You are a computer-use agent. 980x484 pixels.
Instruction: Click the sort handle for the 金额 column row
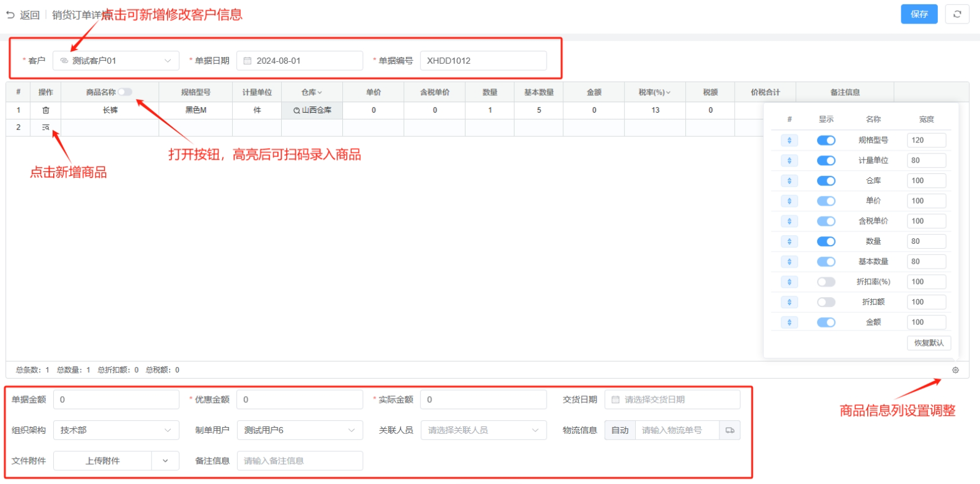coord(789,322)
